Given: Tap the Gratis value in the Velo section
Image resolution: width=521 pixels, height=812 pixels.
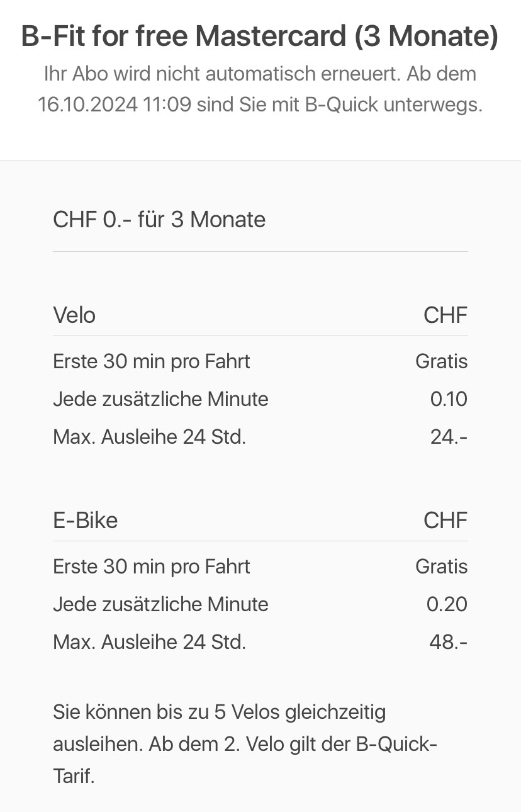Looking at the screenshot, I should click(x=441, y=361).
